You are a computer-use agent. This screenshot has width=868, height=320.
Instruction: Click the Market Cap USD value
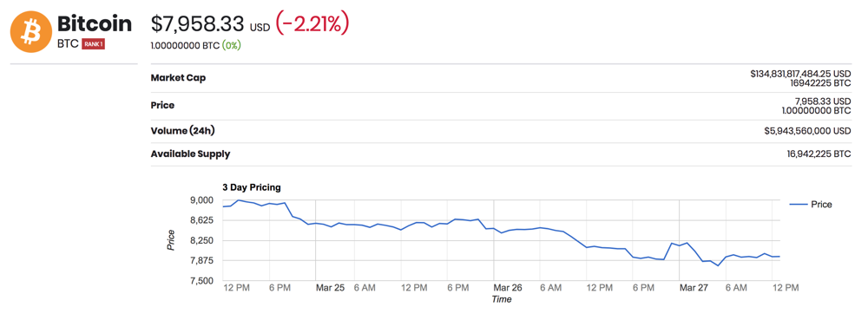pyautogui.click(x=800, y=74)
